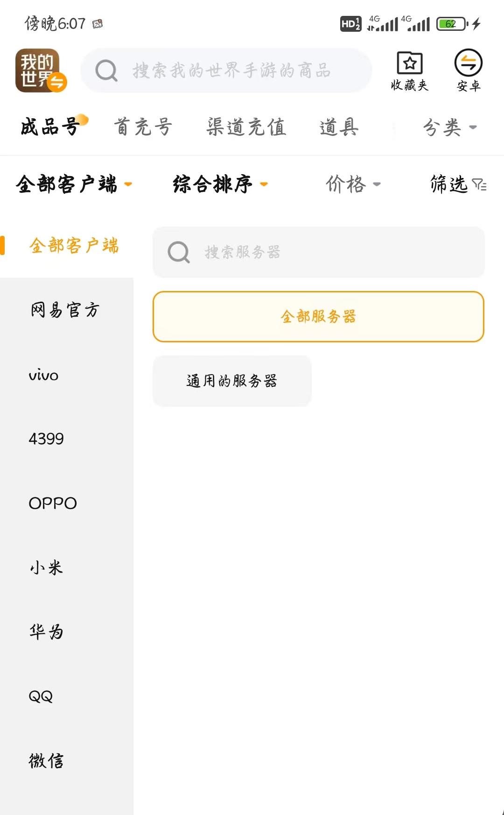
Task: Select the 全部服务器 option button
Action: (318, 317)
